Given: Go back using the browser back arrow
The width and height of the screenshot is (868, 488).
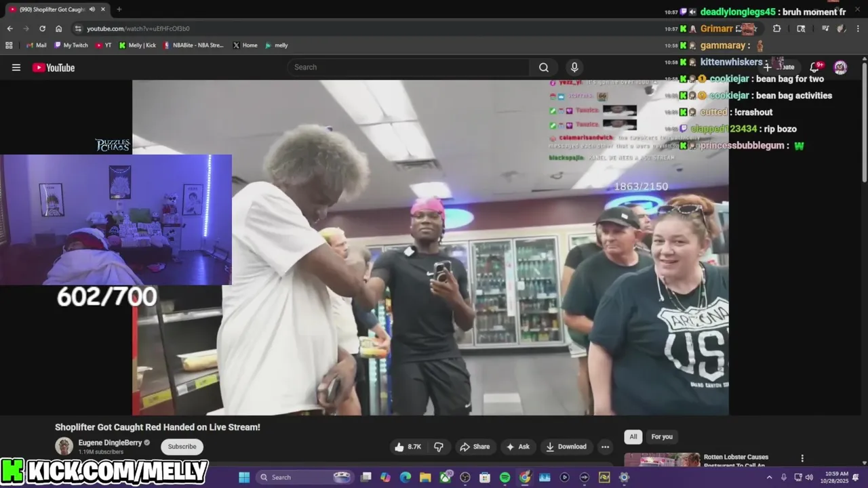Looking at the screenshot, I should [9, 28].
